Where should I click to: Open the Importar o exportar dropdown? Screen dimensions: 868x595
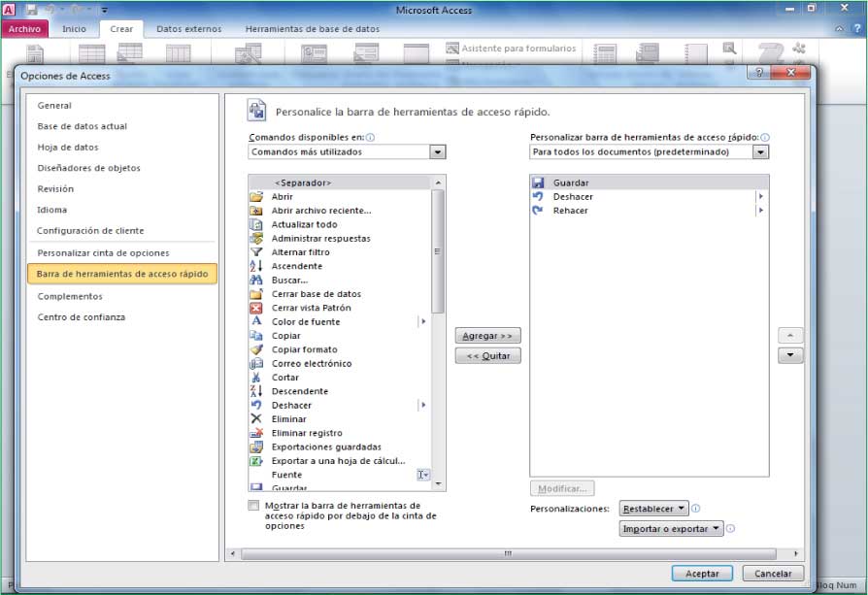(x=671, y=529)
